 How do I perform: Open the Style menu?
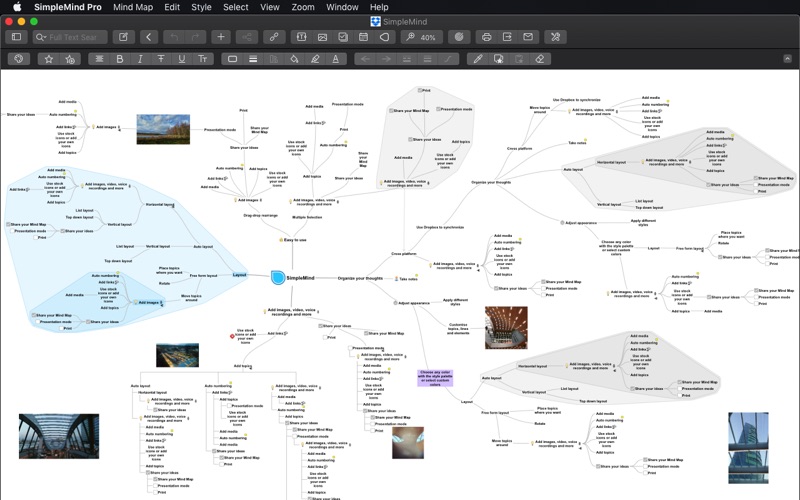tap(201, 7)
